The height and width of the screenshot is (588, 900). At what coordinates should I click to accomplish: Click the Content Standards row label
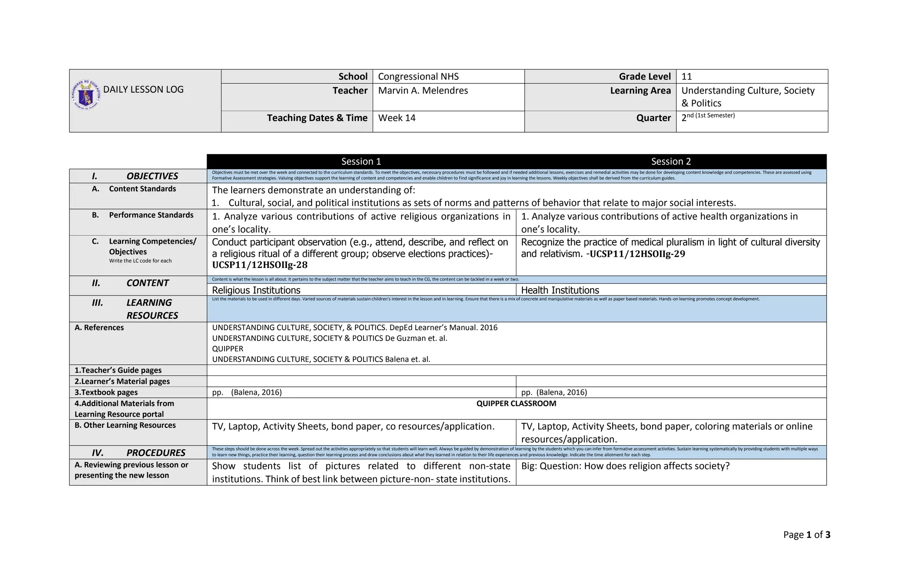click(x=142, y=189)
